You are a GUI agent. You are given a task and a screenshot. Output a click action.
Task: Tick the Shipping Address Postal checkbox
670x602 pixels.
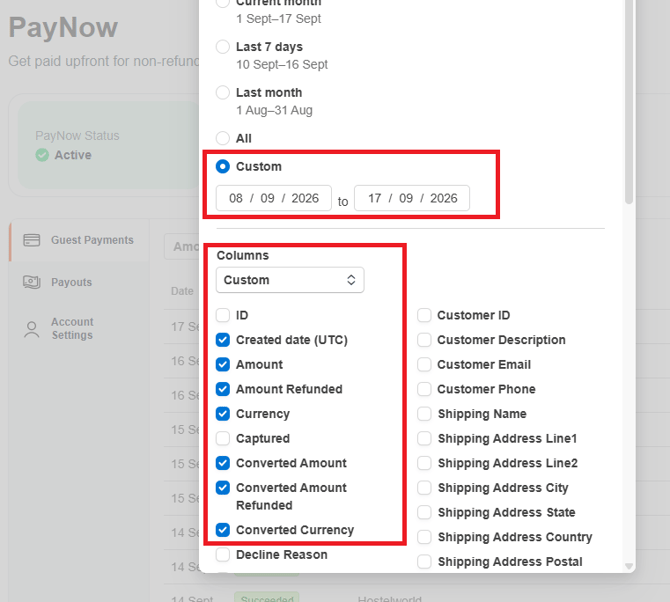point(424,561)
